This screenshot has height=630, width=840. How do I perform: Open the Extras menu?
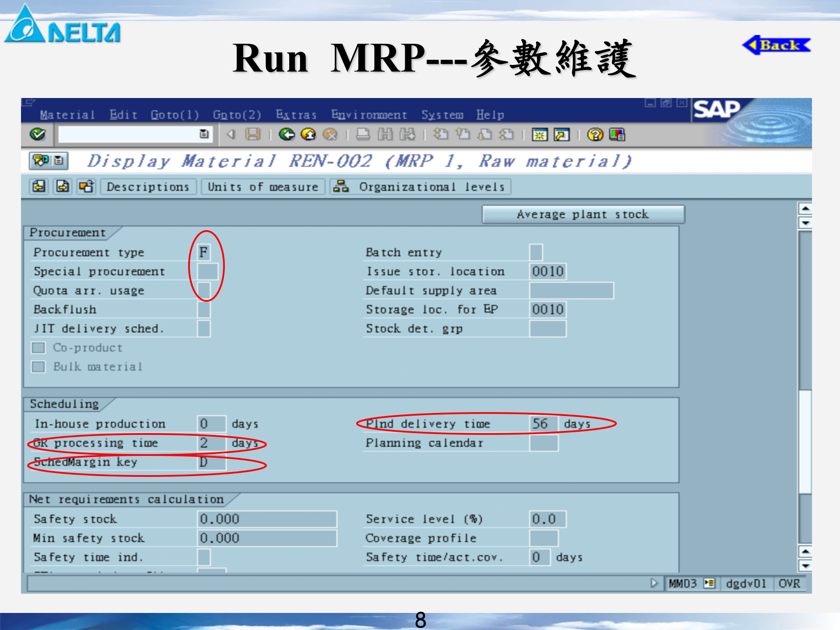(295, 115)
